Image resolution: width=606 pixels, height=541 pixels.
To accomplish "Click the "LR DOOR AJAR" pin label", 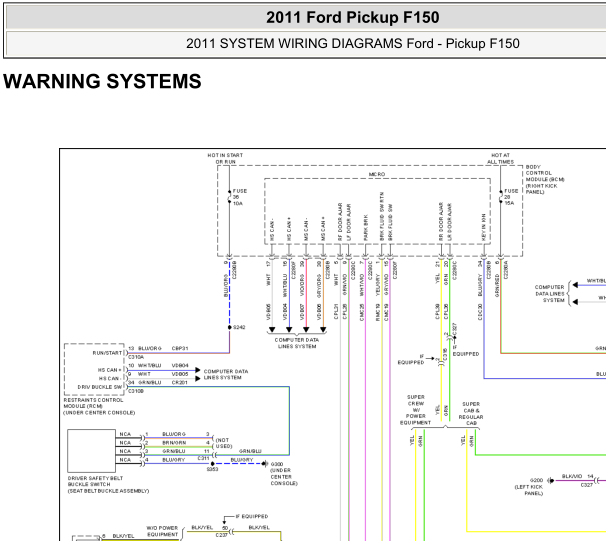I will tap(449, 222).
